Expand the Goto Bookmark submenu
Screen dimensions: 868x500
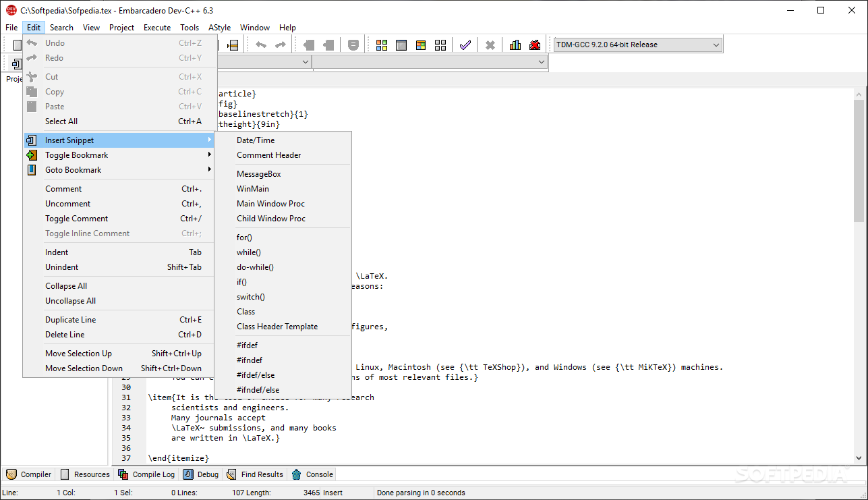[x=119, y=170]
